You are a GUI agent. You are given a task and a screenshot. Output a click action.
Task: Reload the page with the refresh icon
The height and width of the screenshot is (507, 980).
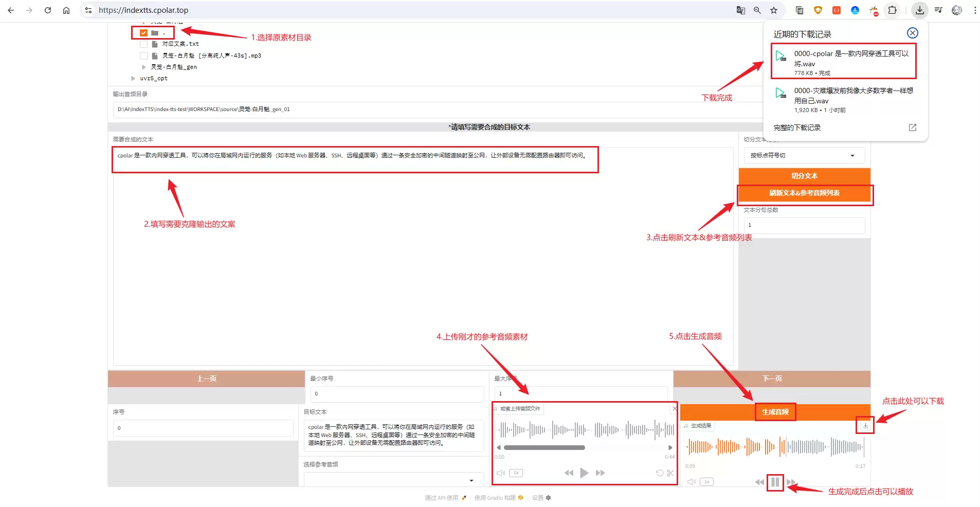pos(48,10)
